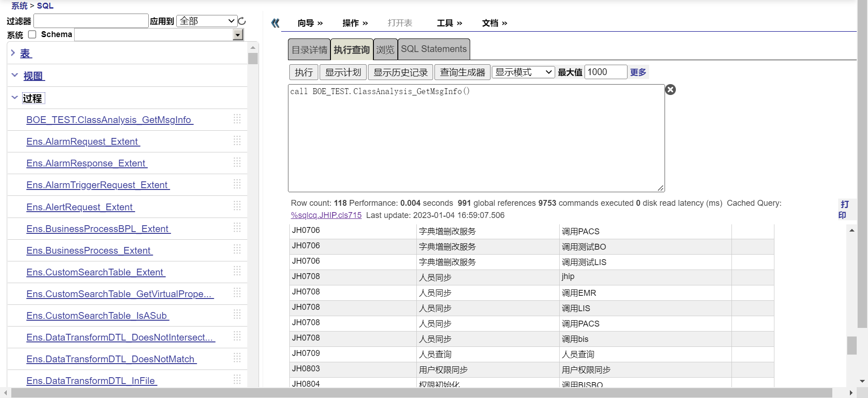Screen dimensions: 868x398
Task: Click the 最大值 input field showing 1000
Action: tap(605, 72)
